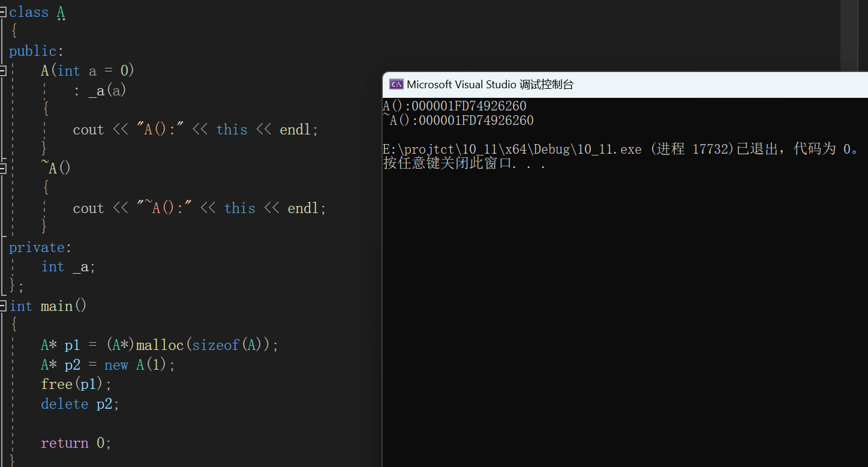Click the E:\projtct\10_11 exe path line
868x467 pixels.
pyautogui.click(x=621, y=149)
